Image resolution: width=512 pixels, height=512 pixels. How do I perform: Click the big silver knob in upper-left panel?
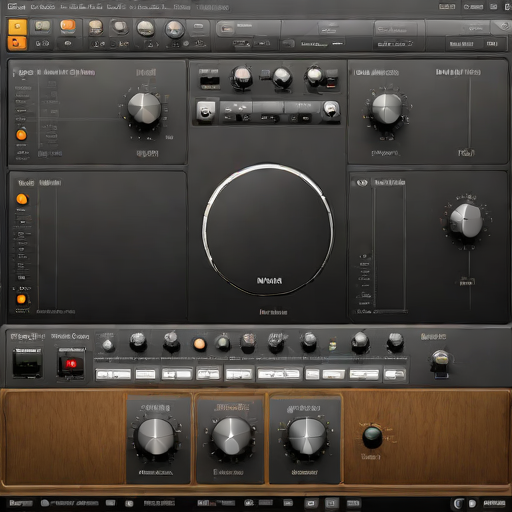[x=145, y=108]
